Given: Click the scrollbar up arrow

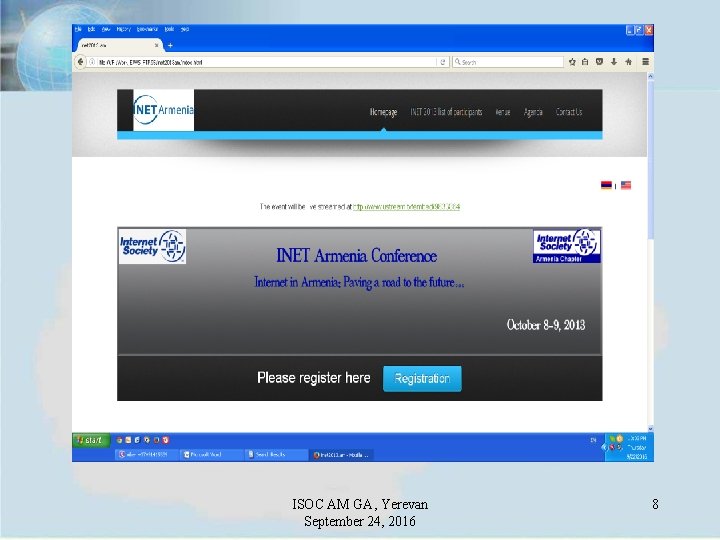Looking at the screenshot, I should [x=650, y=77].
